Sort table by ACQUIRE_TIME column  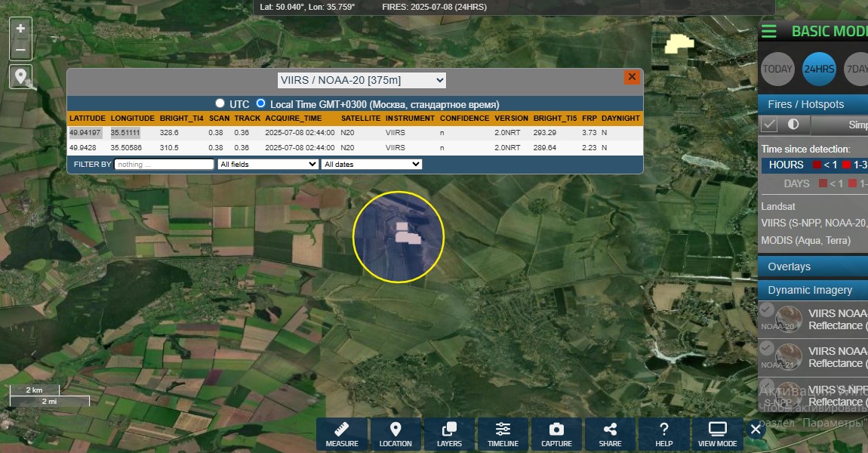[x=294, y=119]
